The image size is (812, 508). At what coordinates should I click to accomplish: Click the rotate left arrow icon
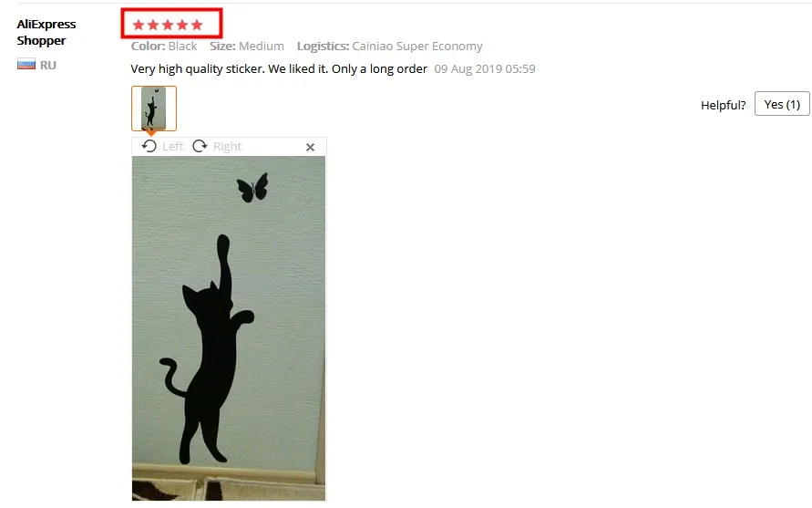tap(149, 146)
